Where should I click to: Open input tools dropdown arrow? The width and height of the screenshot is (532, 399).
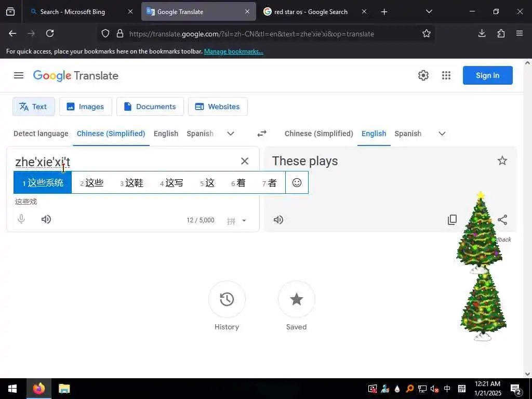[244, 220]
